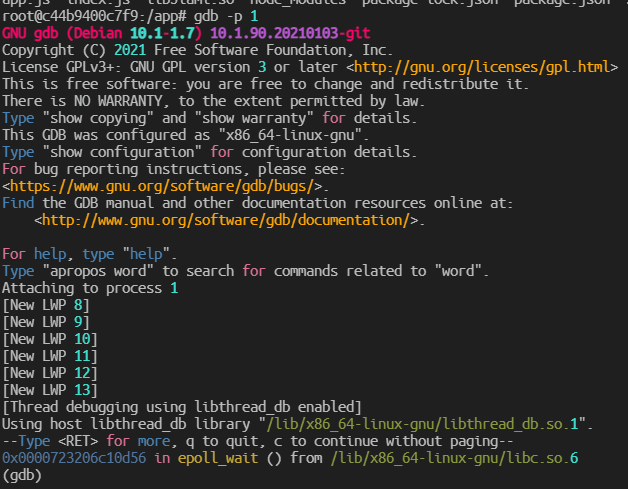Click the "[New LWP 12]" line
Viewport: 628px width, 489px height.
point(50,374)
